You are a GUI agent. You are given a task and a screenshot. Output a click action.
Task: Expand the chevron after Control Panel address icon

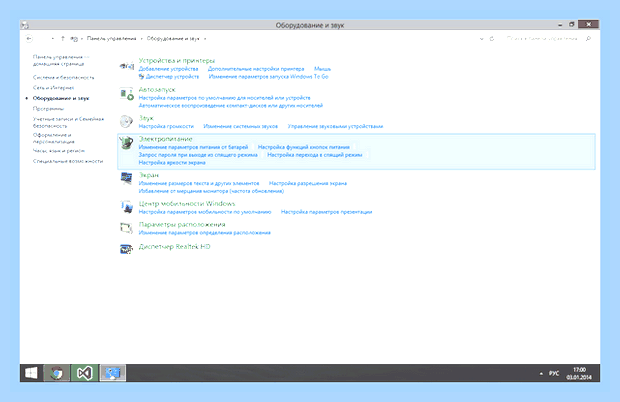(x=82, y=39)
